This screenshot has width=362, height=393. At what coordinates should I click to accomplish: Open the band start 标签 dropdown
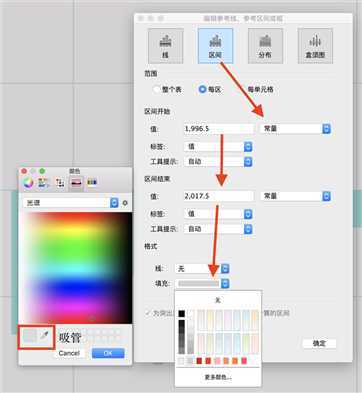click(218, 147)
